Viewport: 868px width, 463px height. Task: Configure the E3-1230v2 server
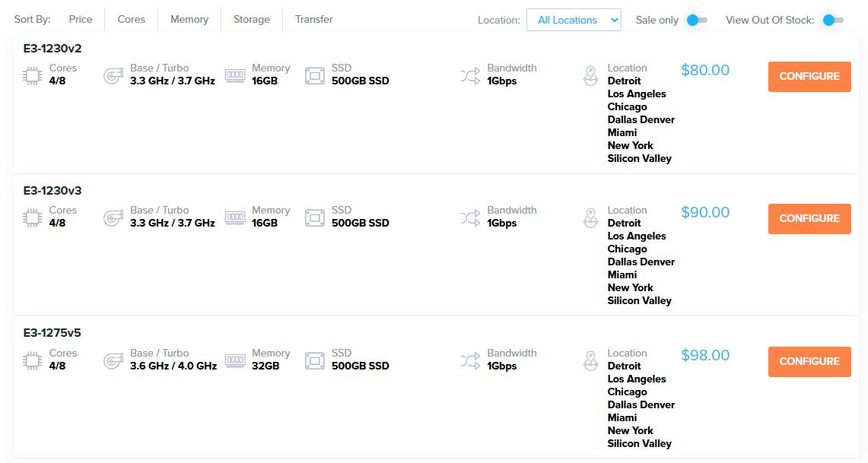(809, 77)
